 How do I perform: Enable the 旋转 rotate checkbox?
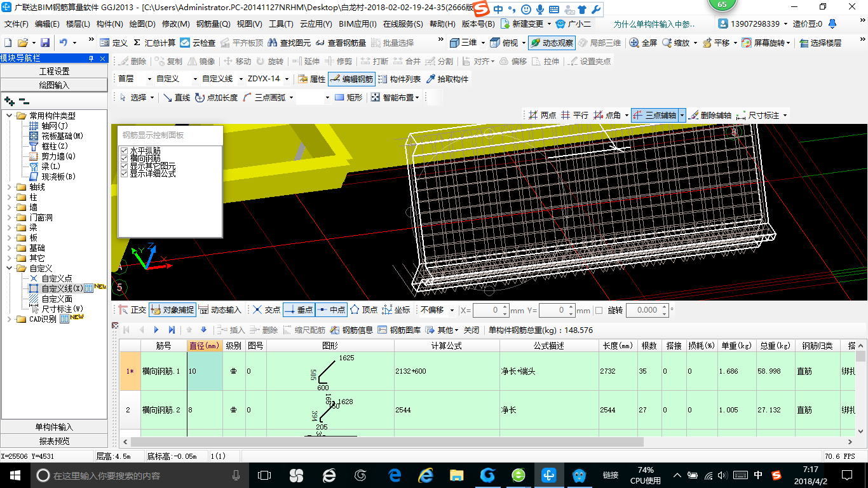tap(599, 310)
